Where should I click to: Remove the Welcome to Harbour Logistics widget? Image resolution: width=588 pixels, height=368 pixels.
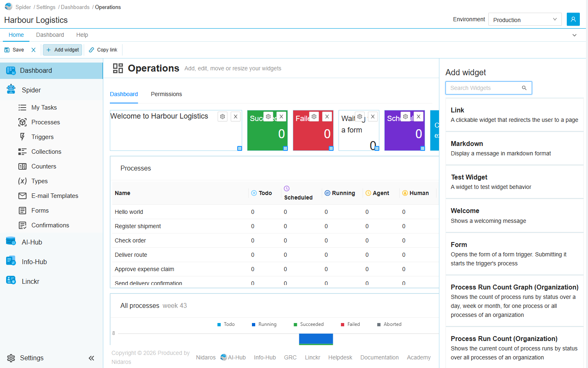pyautogui.click(x=236, y=117)
